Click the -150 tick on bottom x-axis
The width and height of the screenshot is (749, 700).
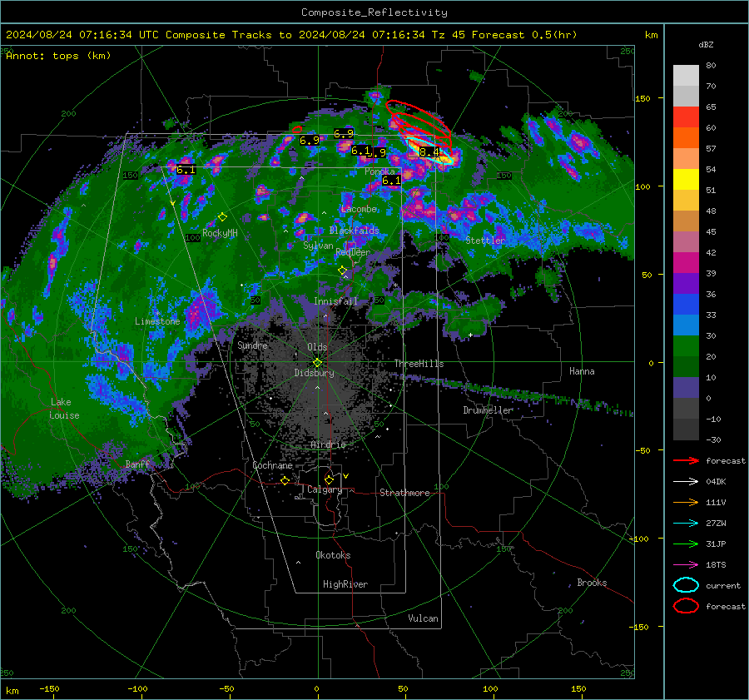(x=49, y=689)
